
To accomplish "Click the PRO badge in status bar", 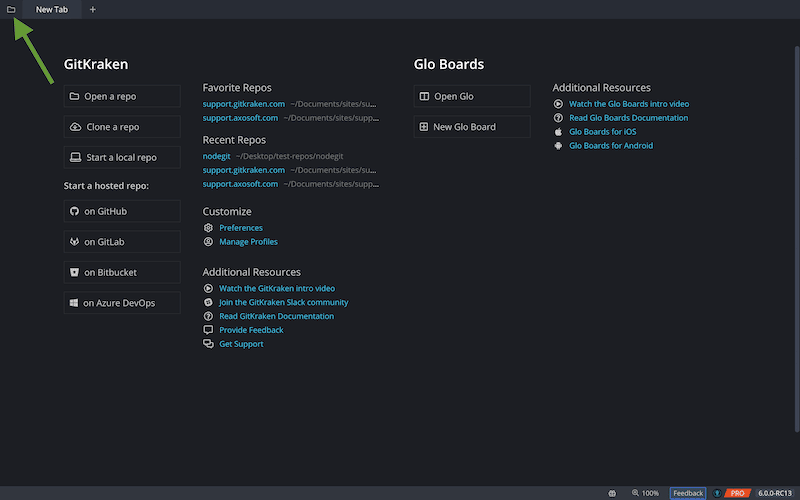I will coord(737,493).
